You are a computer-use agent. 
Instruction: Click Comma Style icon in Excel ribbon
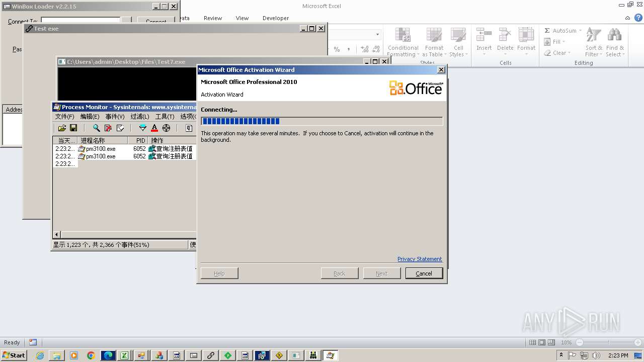coord(348,49)
